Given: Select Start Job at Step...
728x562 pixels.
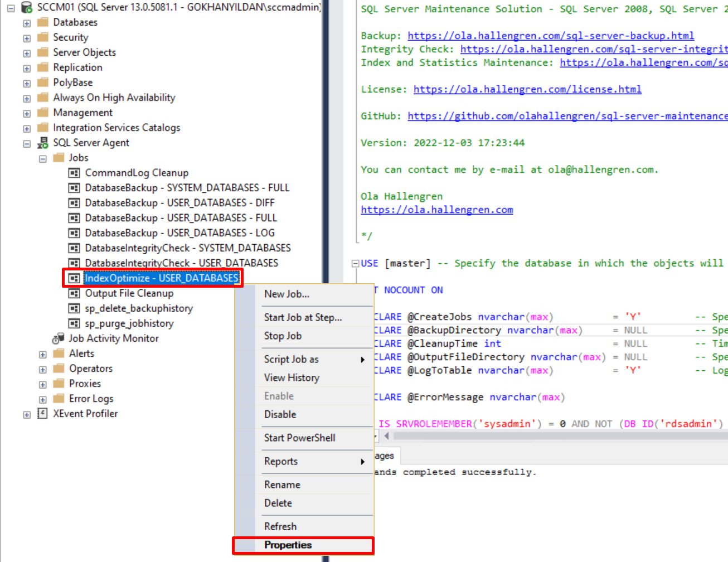Looking at the screenshot, I should point(304,317).
